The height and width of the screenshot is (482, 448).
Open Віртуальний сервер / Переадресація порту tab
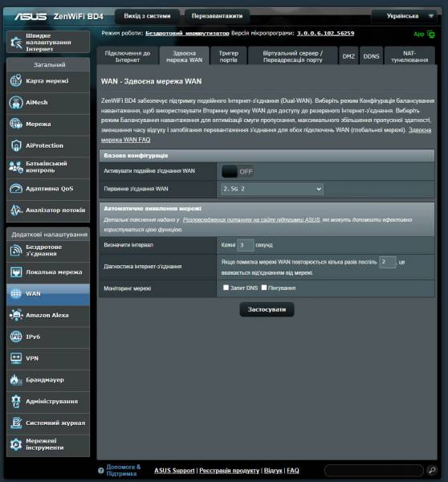[x=293, y=56]
